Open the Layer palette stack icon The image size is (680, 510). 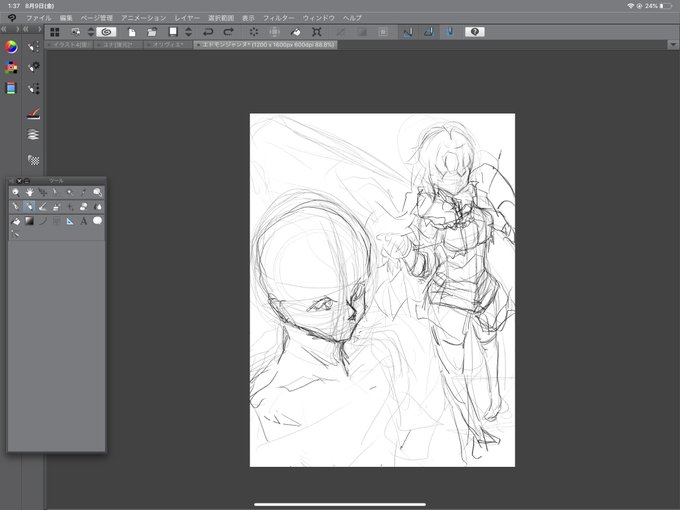click(x=33, y=135)
